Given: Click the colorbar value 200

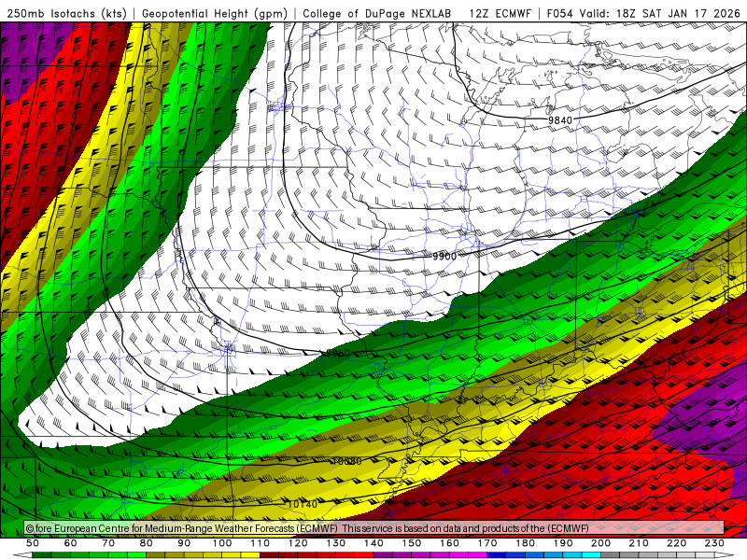Looking at the screenshot, I should [x=600, y=543].
